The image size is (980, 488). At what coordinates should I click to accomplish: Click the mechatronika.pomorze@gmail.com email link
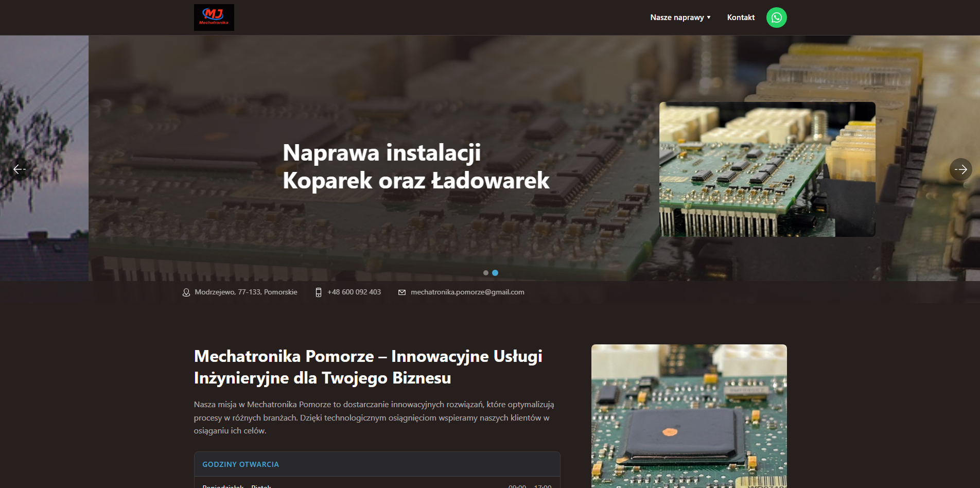pos(467,292)
